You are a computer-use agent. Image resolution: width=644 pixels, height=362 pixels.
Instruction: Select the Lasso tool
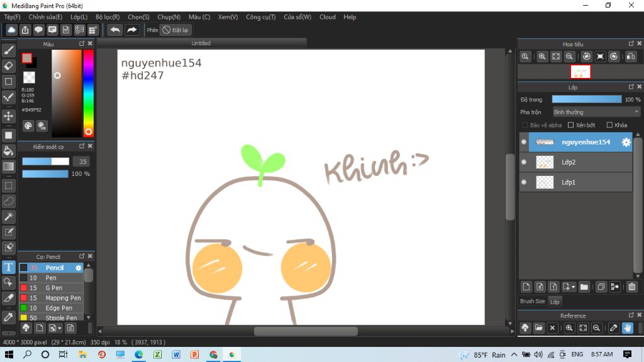tap(9, 201)
